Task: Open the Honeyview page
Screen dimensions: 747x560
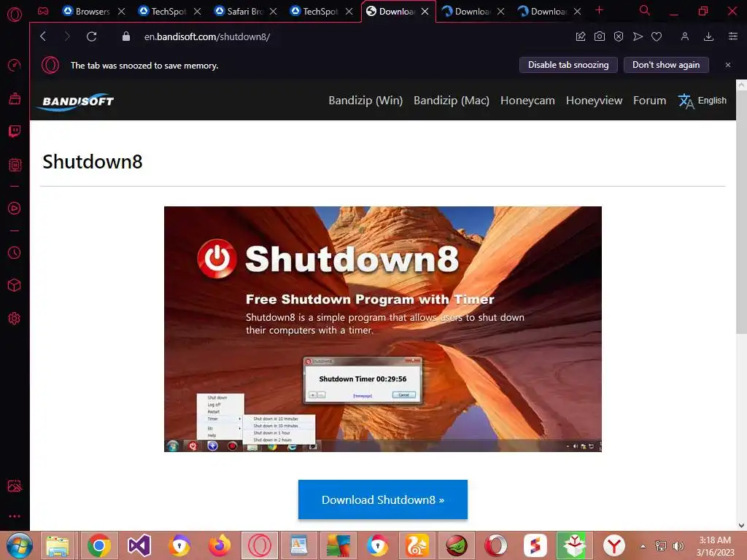Action: point(594,101)
